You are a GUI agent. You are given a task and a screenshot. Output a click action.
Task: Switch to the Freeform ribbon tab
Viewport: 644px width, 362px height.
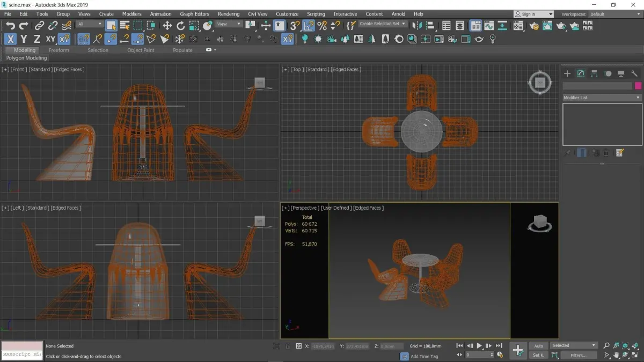tap(59, 50)
